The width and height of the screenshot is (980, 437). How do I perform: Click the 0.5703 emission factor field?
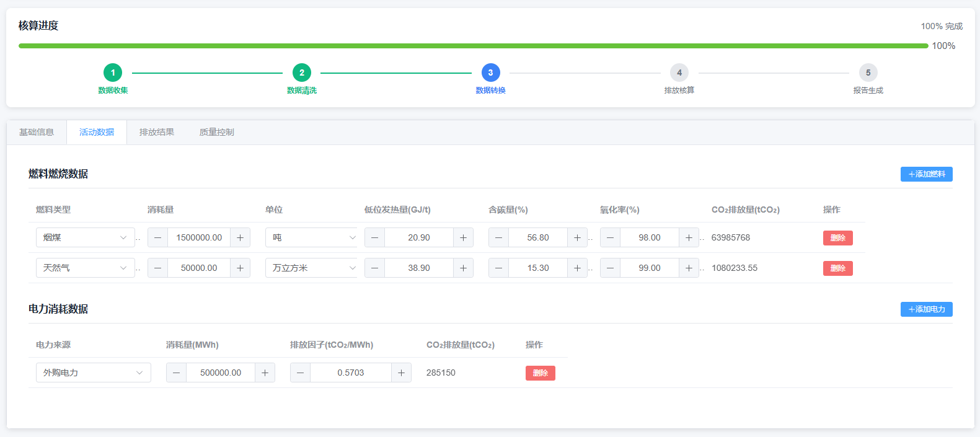[x=351, y=373]
